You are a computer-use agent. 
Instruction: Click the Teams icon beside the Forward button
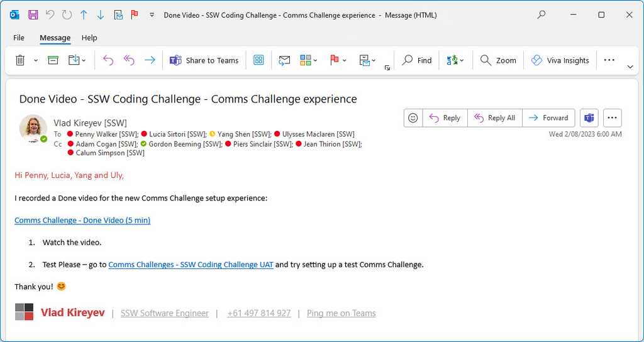pyautogui.click(x=589, y=118)
